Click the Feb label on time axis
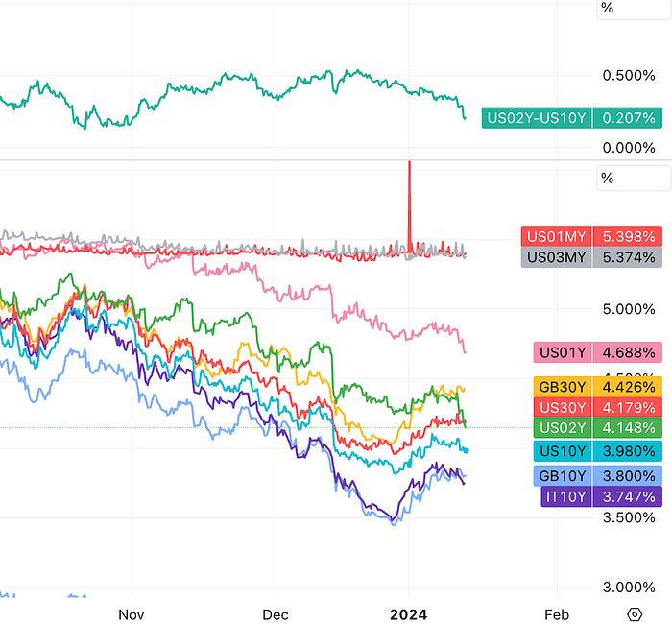Screen dimensions: 672x624 555,613
